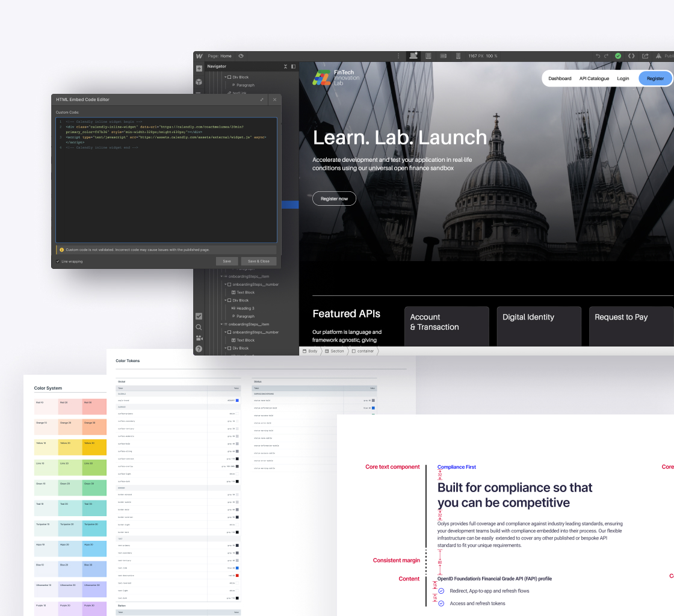The width and height of the screenshot is (674, 616).
Task: Open the Digital Identity API card
Action: point(539,326)
